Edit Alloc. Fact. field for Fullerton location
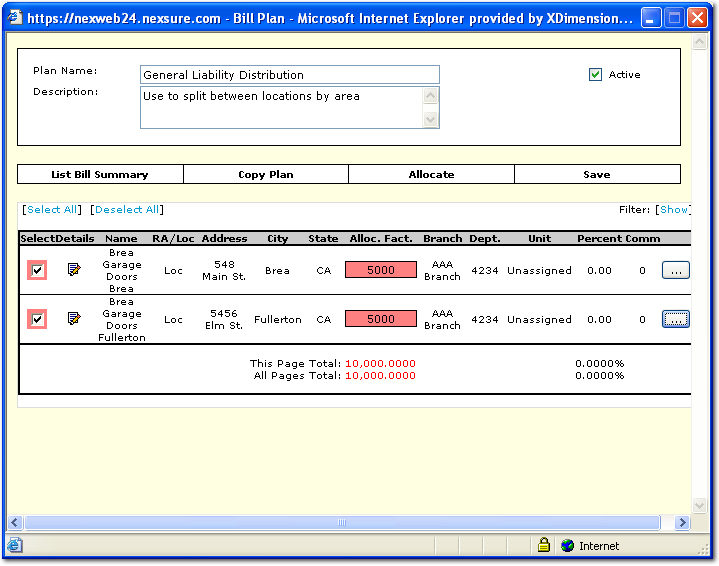This screenshot has width=719, height=566. (x=381, y=319)
